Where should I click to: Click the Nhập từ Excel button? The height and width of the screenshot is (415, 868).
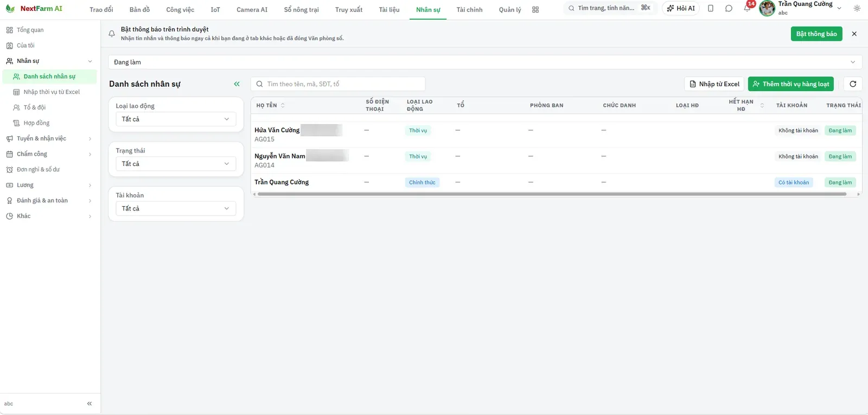tap(714, 84)
